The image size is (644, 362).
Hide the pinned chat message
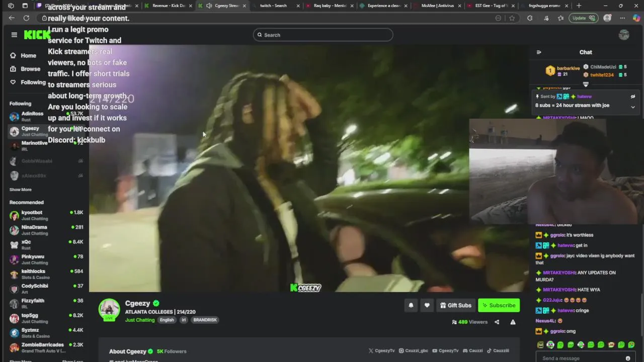tap(633, 97)
